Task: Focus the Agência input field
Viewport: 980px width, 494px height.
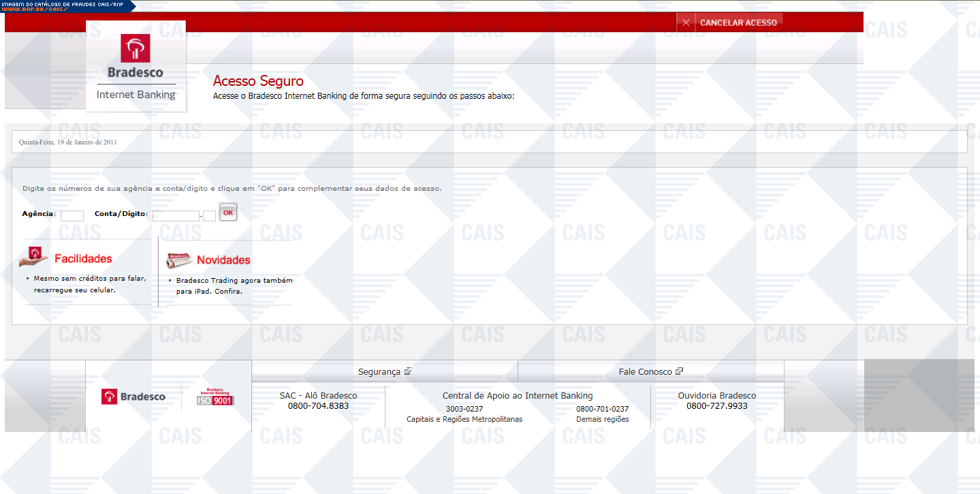Action: tap(72, 215)
